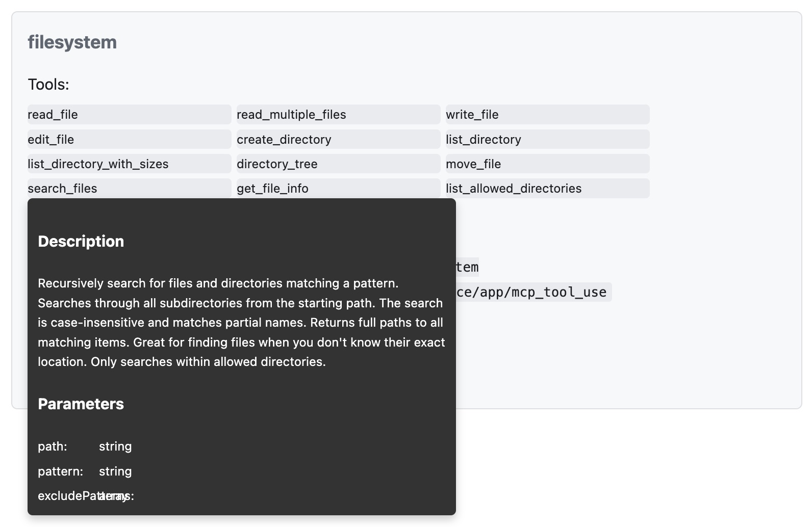Click the Tools: section label
This screenshot has width=812, height=527.
[48, 85]
